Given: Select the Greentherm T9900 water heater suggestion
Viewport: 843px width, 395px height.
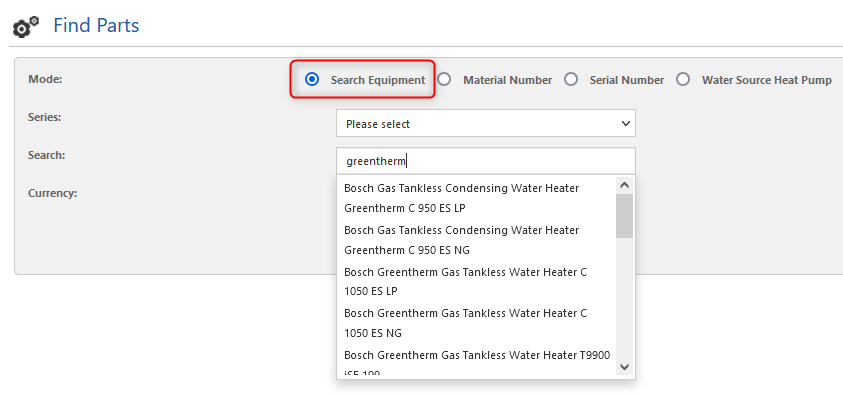Looking at the screenshot, I should [476, 361].
